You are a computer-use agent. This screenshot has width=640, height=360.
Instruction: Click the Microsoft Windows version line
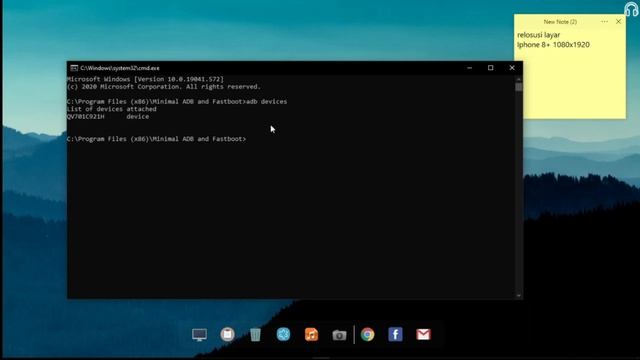coord(145,79)
